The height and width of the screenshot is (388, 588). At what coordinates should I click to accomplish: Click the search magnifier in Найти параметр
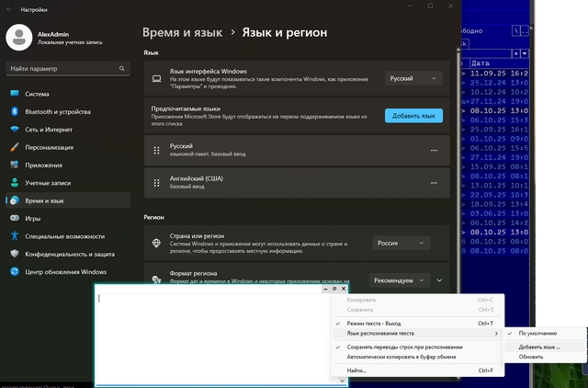point(122,69)
